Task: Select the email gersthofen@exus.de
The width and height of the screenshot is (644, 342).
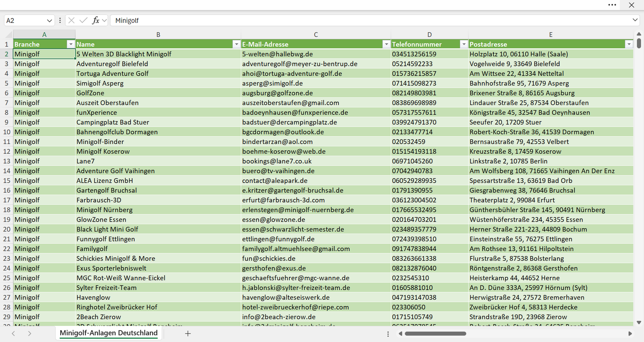Action: pyautogui.click(x=316, y=268)
